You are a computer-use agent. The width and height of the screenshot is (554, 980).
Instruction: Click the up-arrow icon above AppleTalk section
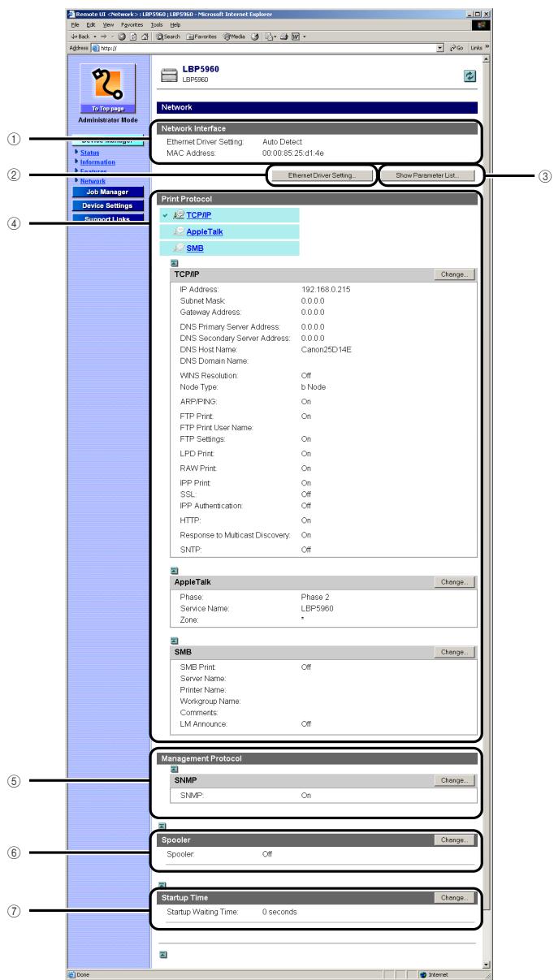pyautogui.click(x=175, y=572)
